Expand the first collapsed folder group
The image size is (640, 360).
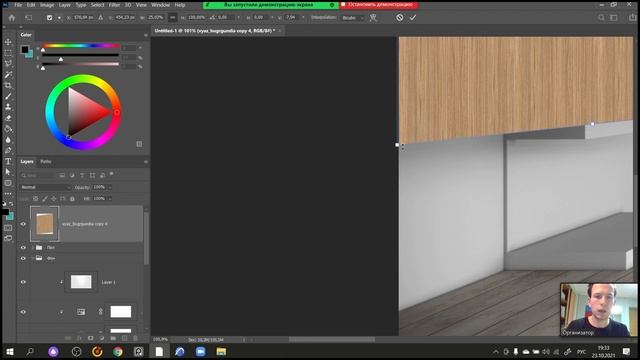(33, 247)
